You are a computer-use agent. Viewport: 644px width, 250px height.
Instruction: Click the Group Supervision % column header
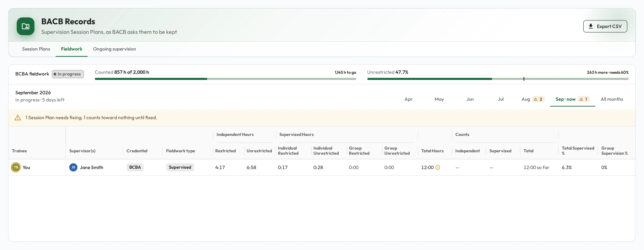tap(614, 151)
